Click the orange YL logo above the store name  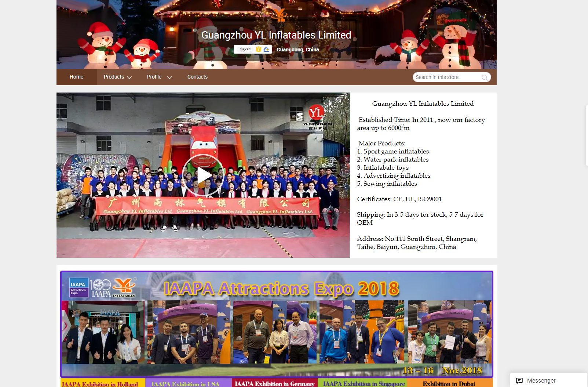[x=280, y=15]
